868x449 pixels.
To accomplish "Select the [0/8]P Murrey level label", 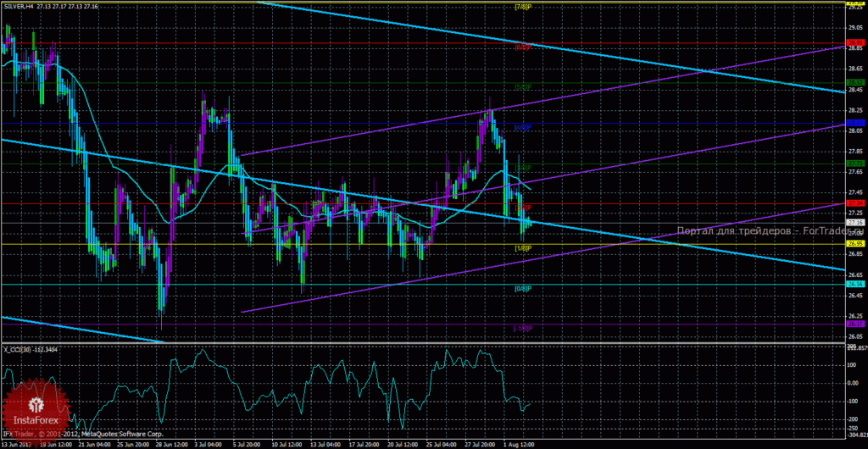I will pyautogui.click(x=522, y=289).
